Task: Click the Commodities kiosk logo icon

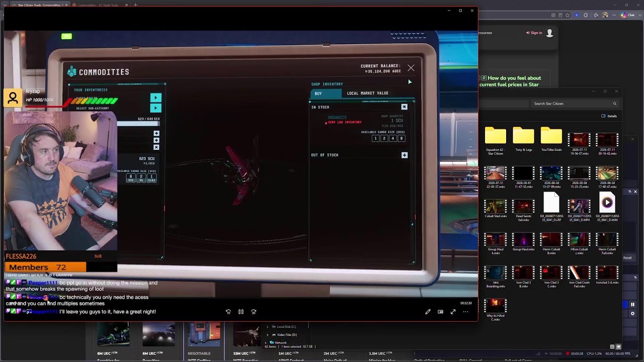Action: click(x=72, y=72)
